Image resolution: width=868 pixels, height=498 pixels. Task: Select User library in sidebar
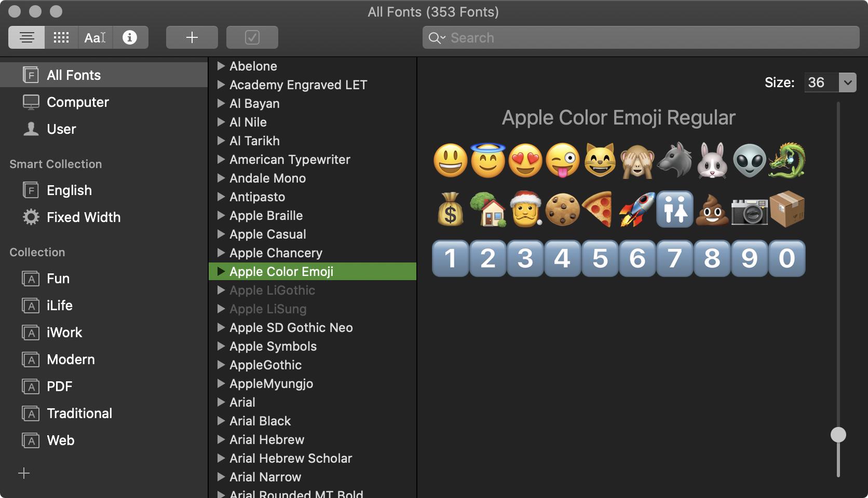click(104, 129)
